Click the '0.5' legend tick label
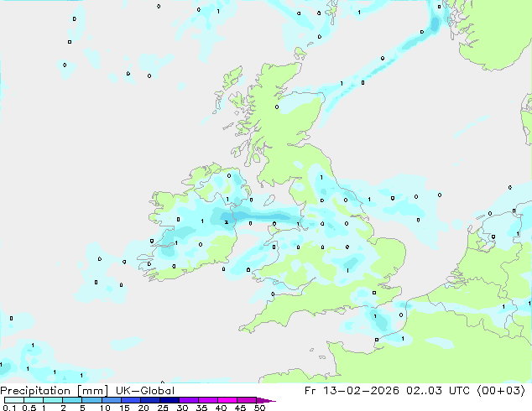 [29, 408]
